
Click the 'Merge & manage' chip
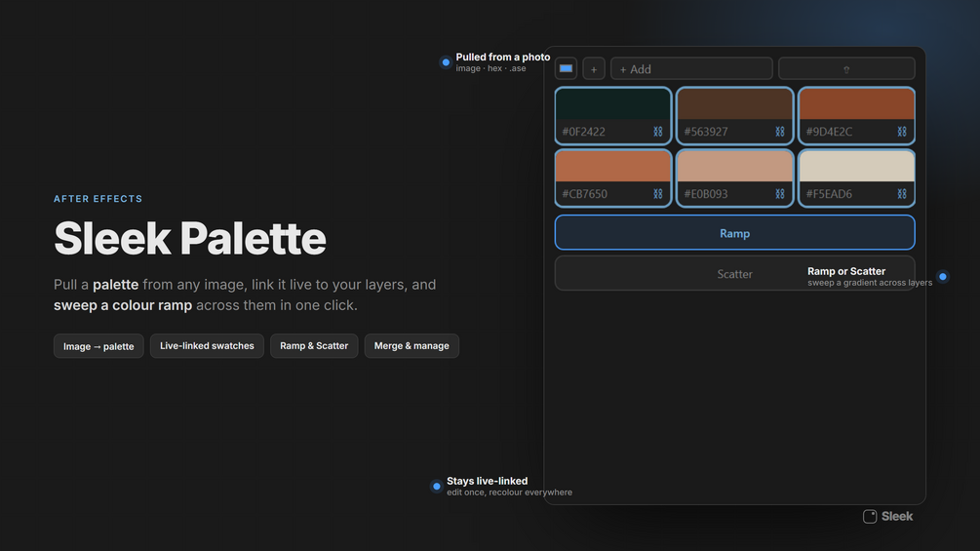[x=412, y=346]
